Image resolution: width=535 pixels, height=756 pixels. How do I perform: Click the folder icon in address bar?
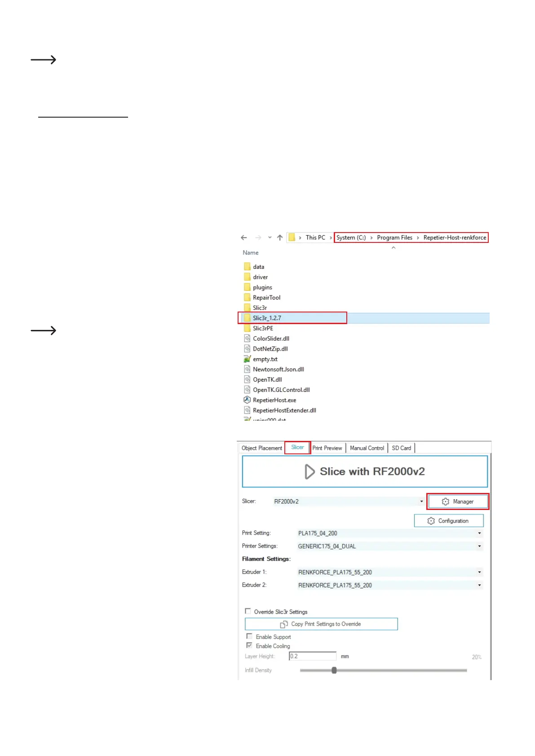tap(292, 237)
